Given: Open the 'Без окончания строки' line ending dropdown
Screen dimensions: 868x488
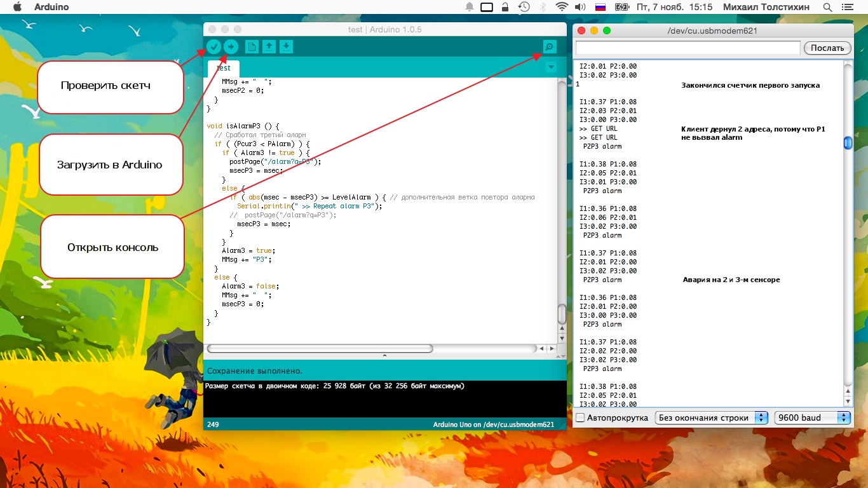Looking at the screenshot, I should coord(712,417).
